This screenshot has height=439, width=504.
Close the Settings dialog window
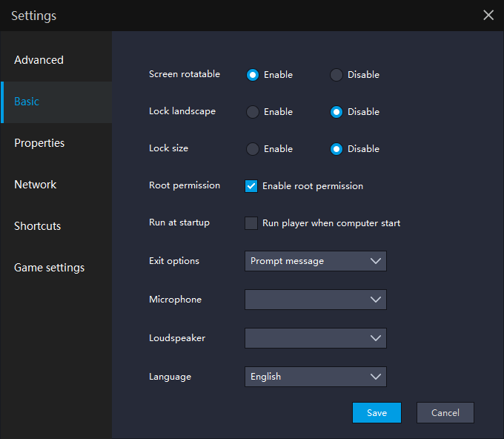tap(488, 16)
